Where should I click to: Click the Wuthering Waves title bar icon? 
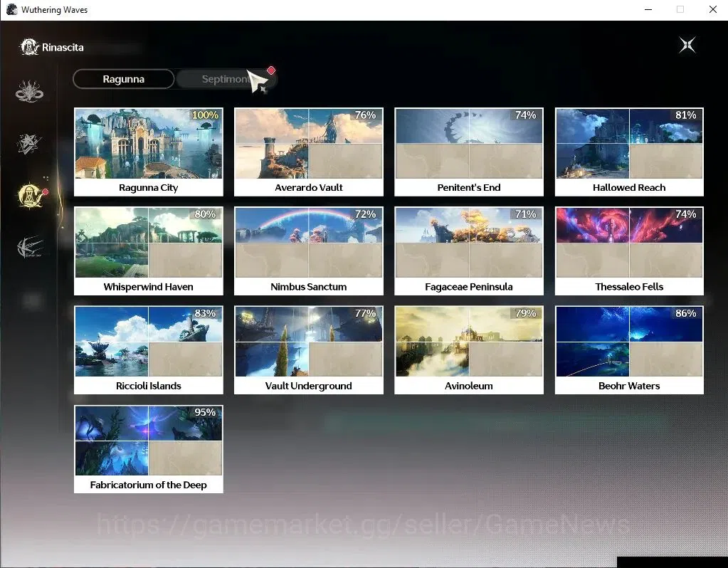11,9
